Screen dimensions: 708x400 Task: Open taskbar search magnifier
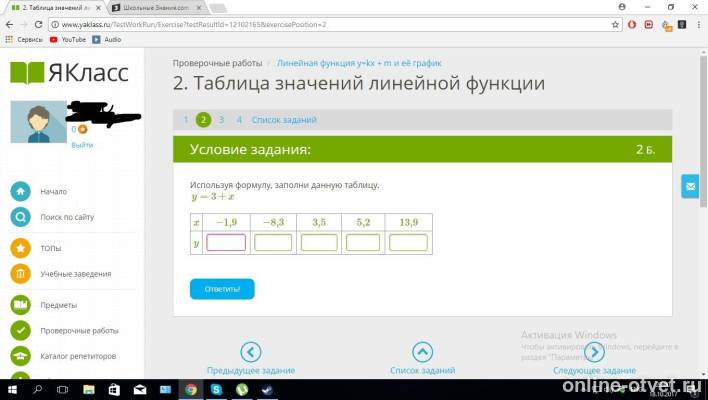pyautogui.click(x=38, y=390)
